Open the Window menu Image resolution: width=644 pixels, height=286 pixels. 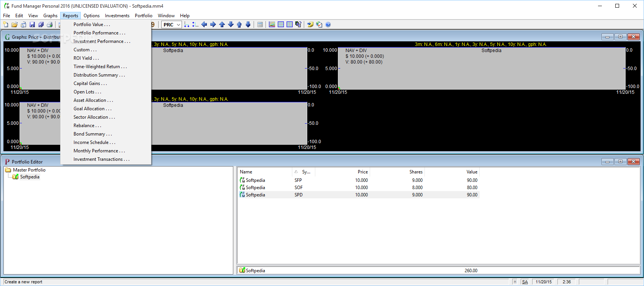166,16
